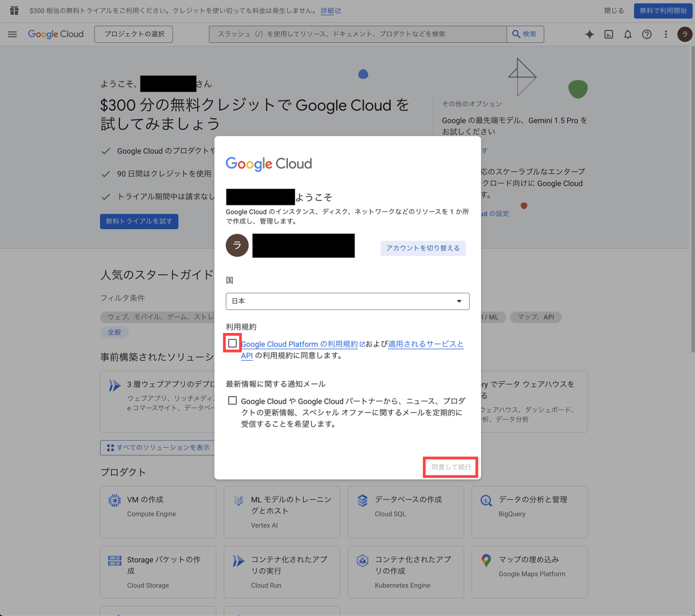Activate Cloud Shell terminal icon
695x616 pixels.
click(609, 34)
